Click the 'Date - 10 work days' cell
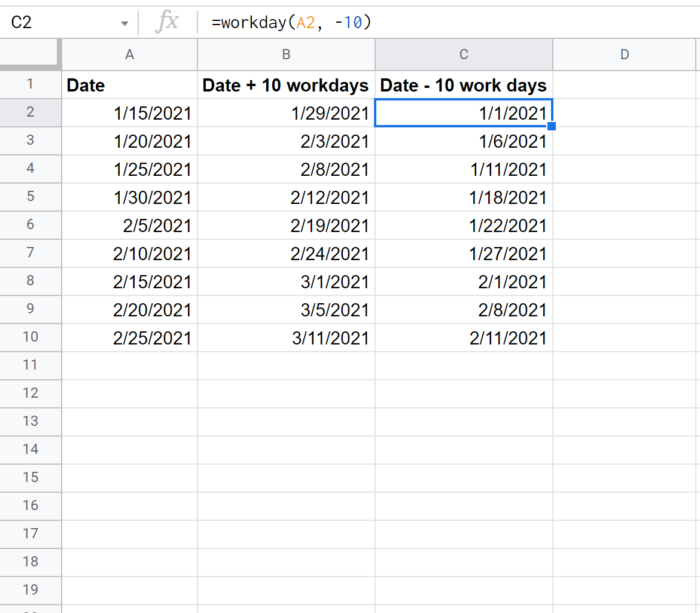Image resolution: width=700 pixels, height=613 pixels. click(x=464, y=85)
